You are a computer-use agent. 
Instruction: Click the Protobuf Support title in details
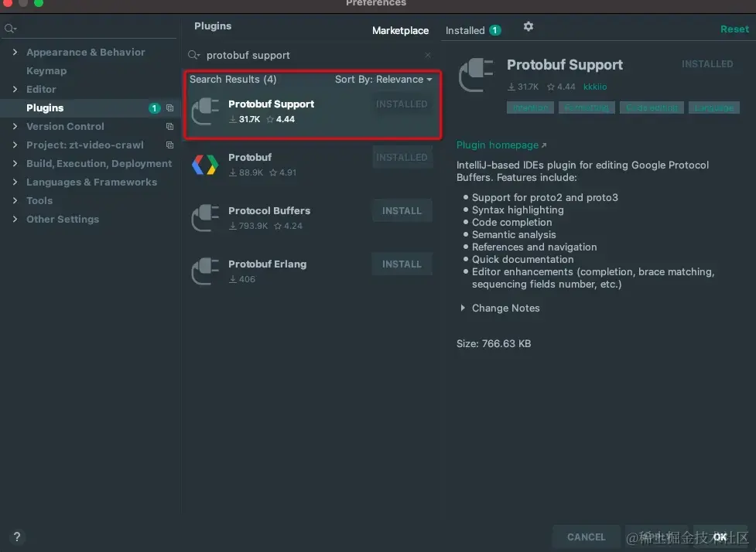565,64
